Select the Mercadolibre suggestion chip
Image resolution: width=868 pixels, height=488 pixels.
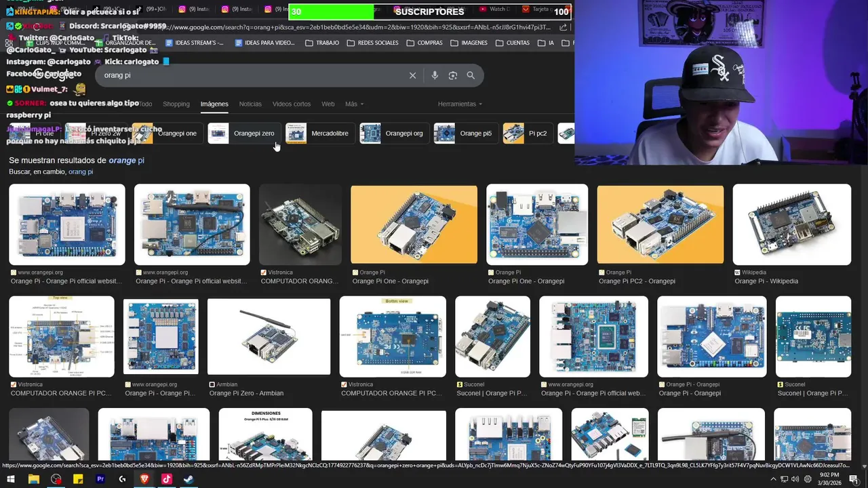tap(319, 134)
